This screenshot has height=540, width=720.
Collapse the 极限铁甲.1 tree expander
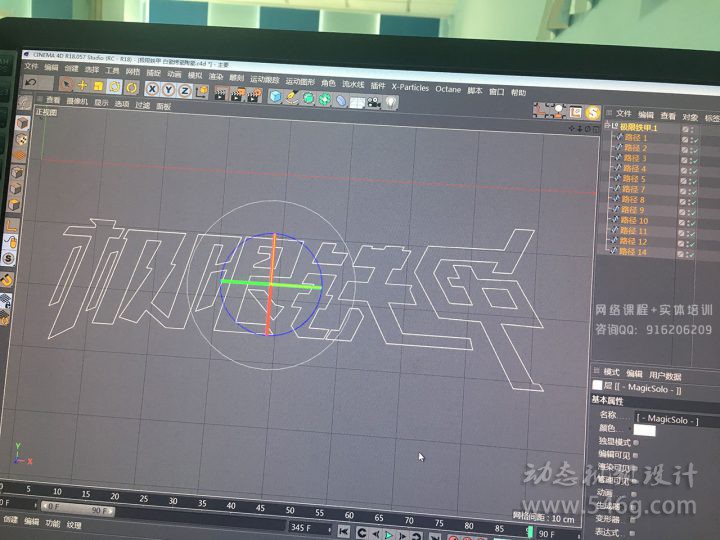coord(608,125)
